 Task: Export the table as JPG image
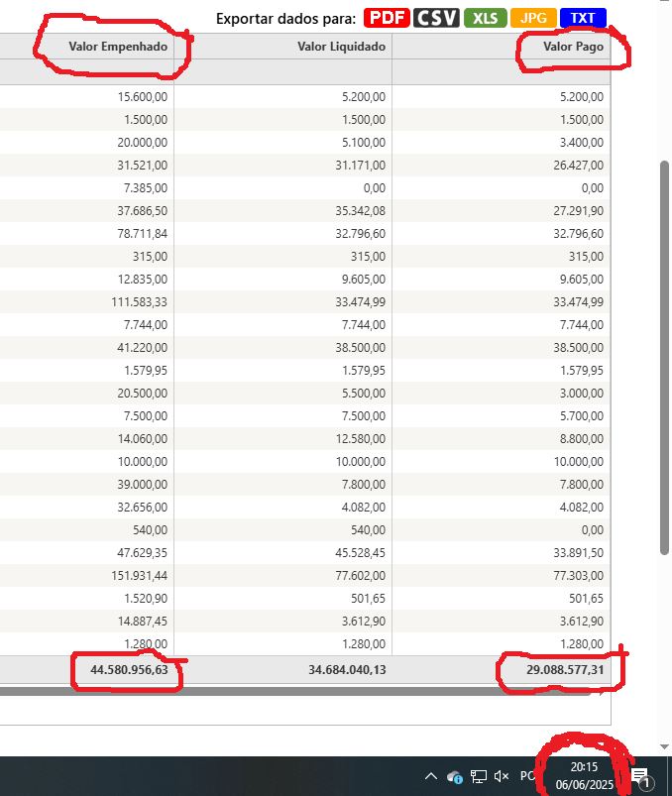[x=533, y=18]
